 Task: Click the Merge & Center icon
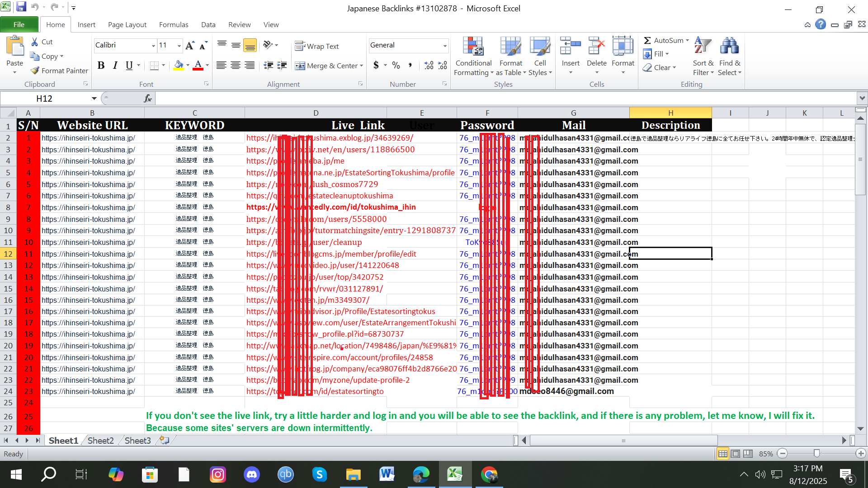tap(300, 66)
